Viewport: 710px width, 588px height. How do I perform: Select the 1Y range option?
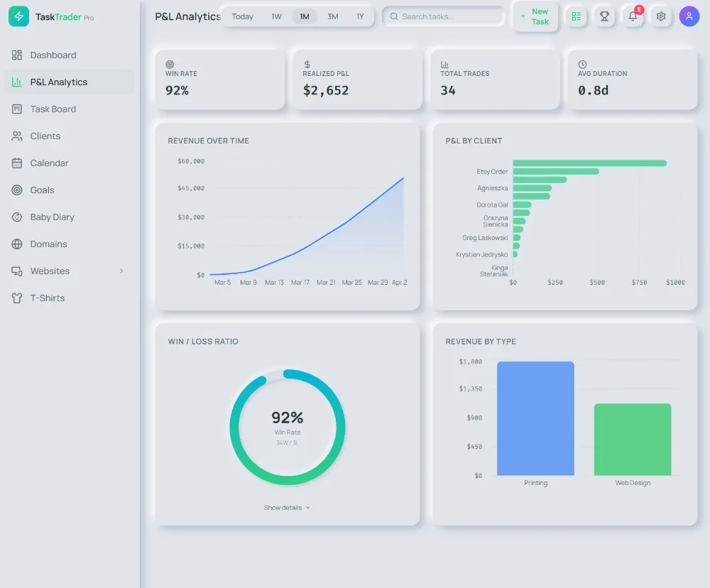(360, 16)
